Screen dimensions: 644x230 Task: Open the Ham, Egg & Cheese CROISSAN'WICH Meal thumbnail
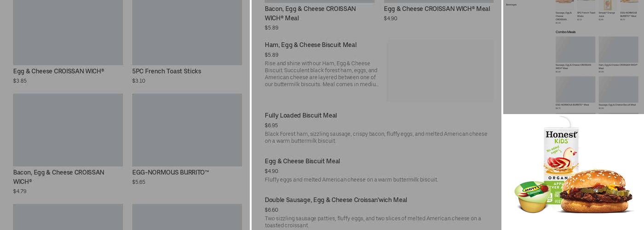coord(618,49)
